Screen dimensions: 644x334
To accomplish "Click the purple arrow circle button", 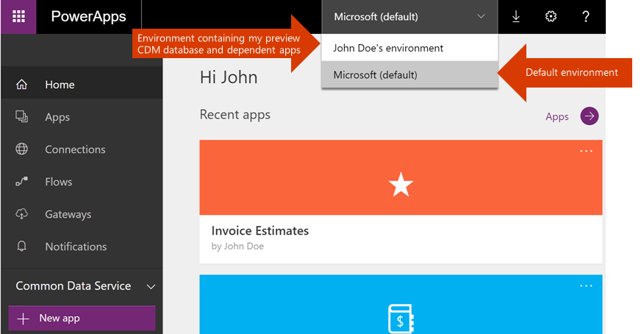I will click(590, 116).
